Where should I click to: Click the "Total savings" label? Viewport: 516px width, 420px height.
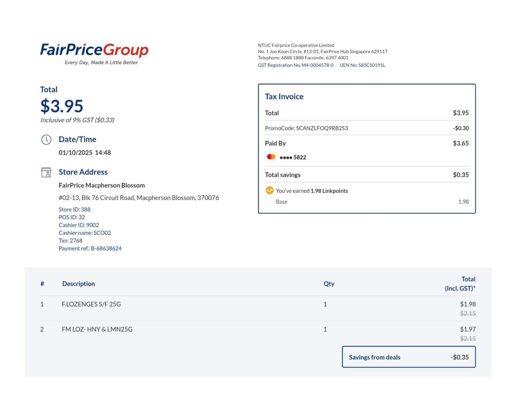click(x=283, y=175)
